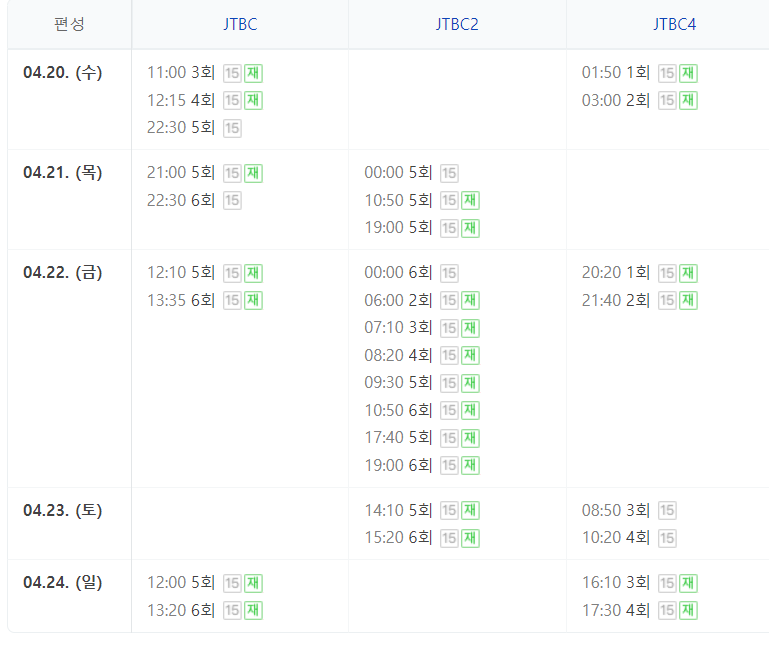Click the 재 rerun icon beside 14:10 5회

pyautogui.click(x=470, y=511)
